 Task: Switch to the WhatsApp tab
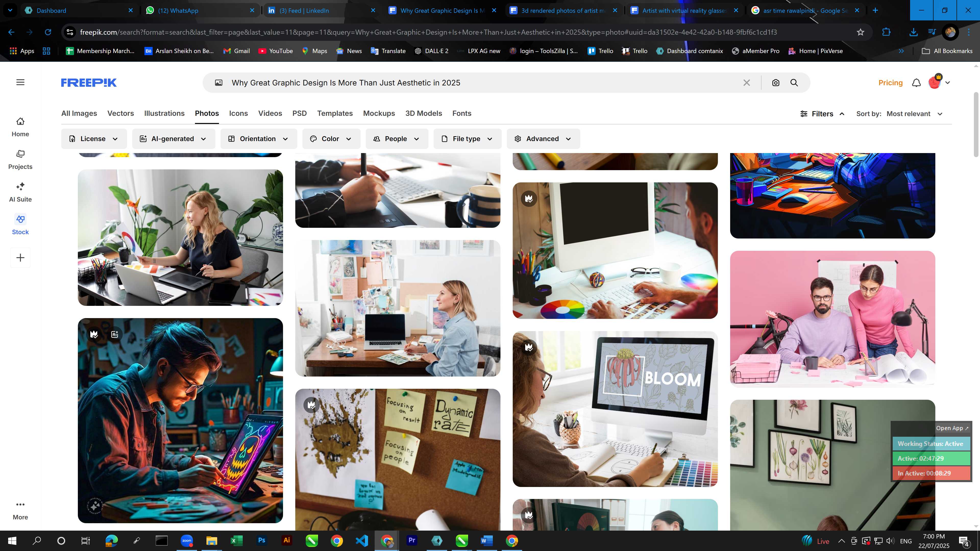pyautogui.click(x=200, y=10)
